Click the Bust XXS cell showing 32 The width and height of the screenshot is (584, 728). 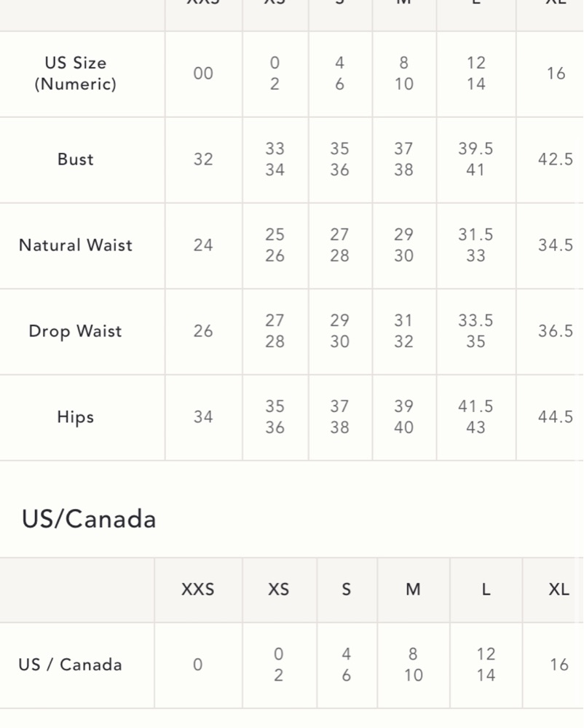click(204, 159)
